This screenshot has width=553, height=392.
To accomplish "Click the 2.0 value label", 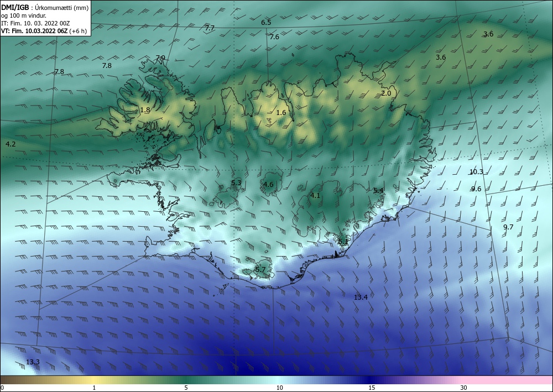I will (x=386, y=93).
